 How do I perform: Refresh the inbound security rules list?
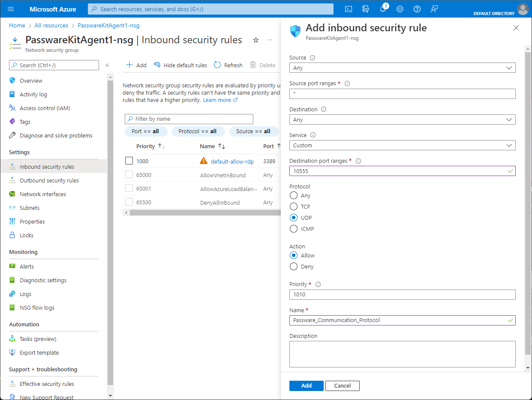(228, 65)
